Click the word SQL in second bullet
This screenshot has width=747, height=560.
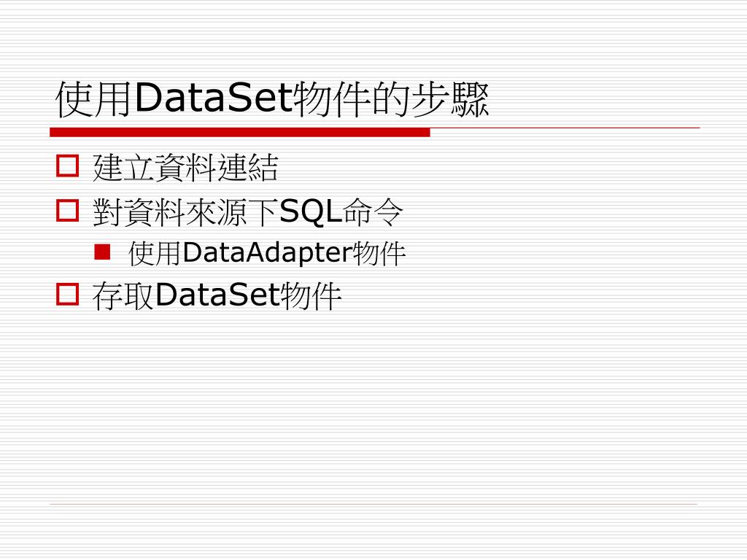tap(311, 211)
